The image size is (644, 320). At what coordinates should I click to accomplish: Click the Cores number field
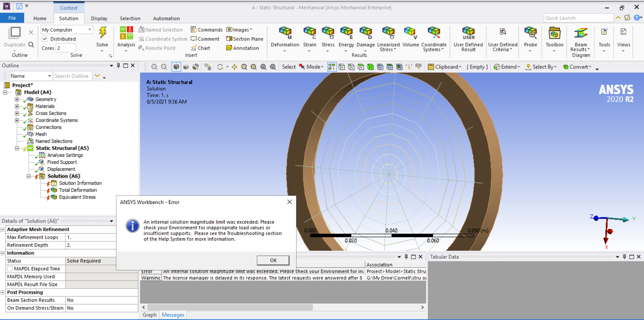pos(66,48)
